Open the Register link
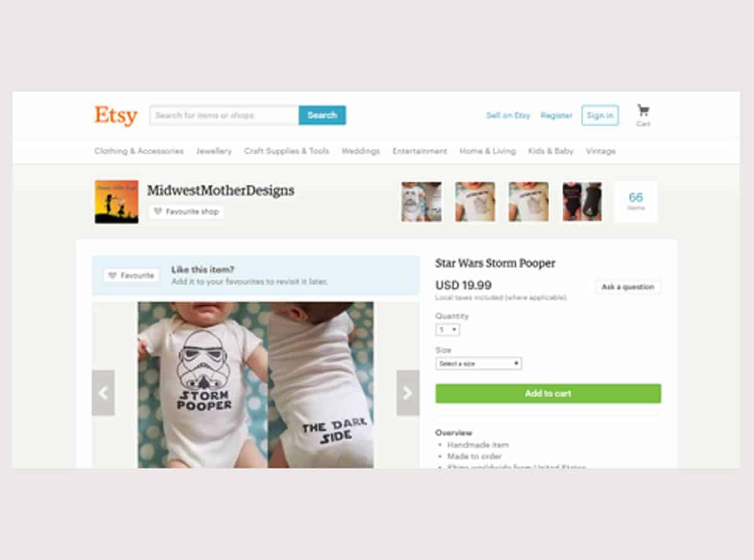This screenshot has height=560, width=754. click(x=556, y=116)
